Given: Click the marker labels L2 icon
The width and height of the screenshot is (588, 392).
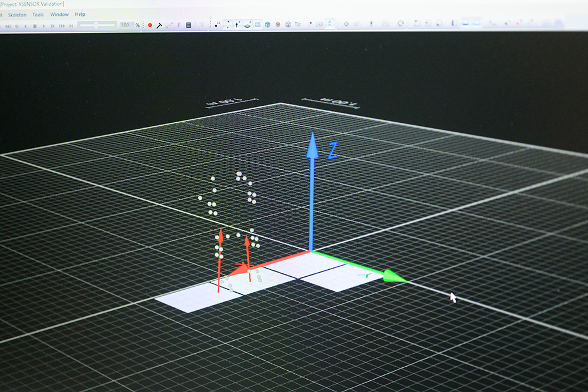Looking at the screenshot, I should pyautogui.click(x=217, y=25).
